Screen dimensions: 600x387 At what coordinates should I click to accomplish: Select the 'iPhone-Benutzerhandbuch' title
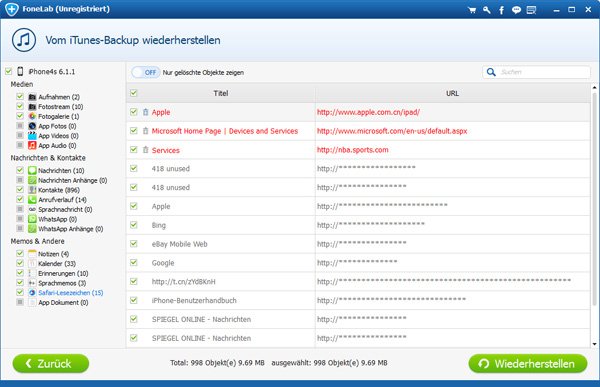coord(194,300)
